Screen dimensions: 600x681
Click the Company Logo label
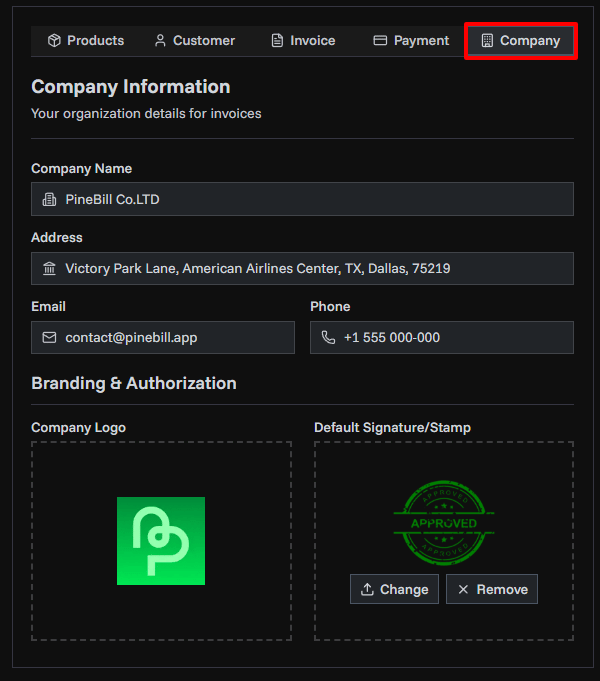79,428
